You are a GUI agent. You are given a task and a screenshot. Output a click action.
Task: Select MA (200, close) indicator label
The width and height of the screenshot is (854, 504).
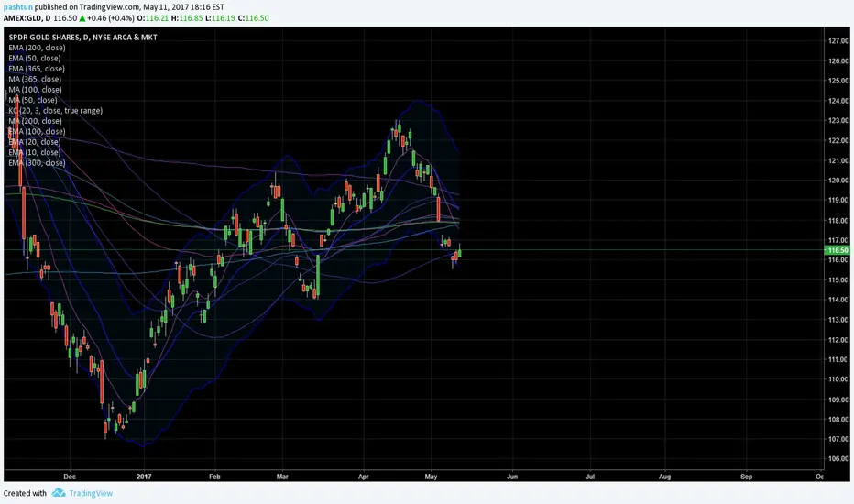point(35,121)
